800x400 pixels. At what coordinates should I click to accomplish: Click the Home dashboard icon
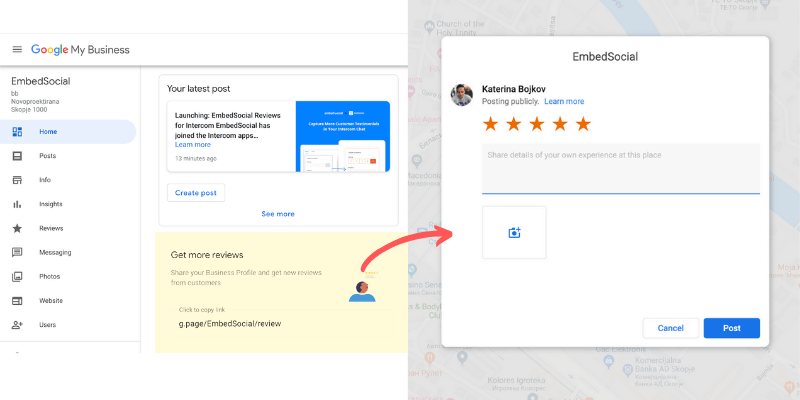pyautogui.click(x=17, y=132)
